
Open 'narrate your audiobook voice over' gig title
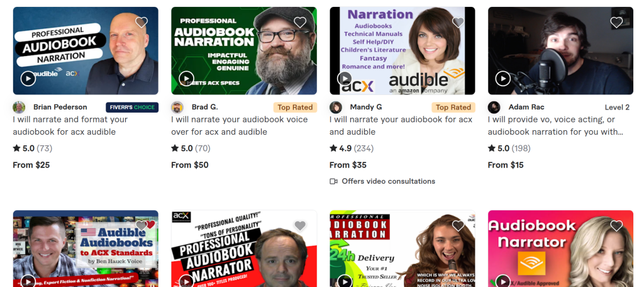240,126
